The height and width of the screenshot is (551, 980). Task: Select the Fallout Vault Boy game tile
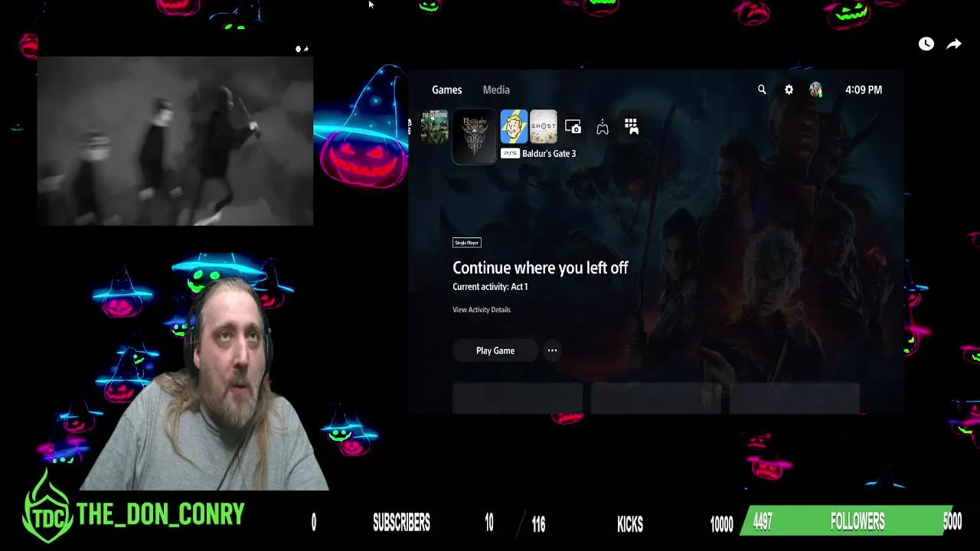click(x=514, y=127)
